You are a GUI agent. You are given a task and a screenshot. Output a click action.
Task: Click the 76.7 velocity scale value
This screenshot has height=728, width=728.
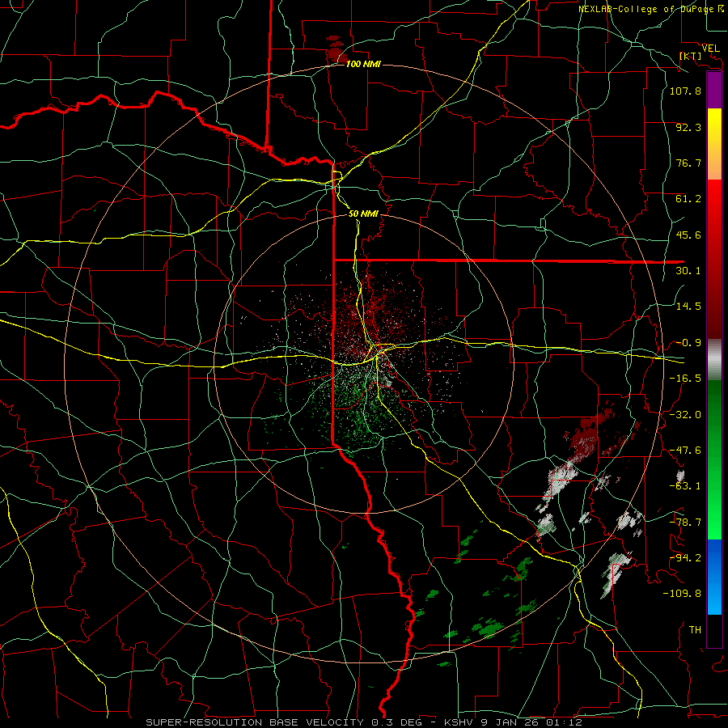point(688,163)
